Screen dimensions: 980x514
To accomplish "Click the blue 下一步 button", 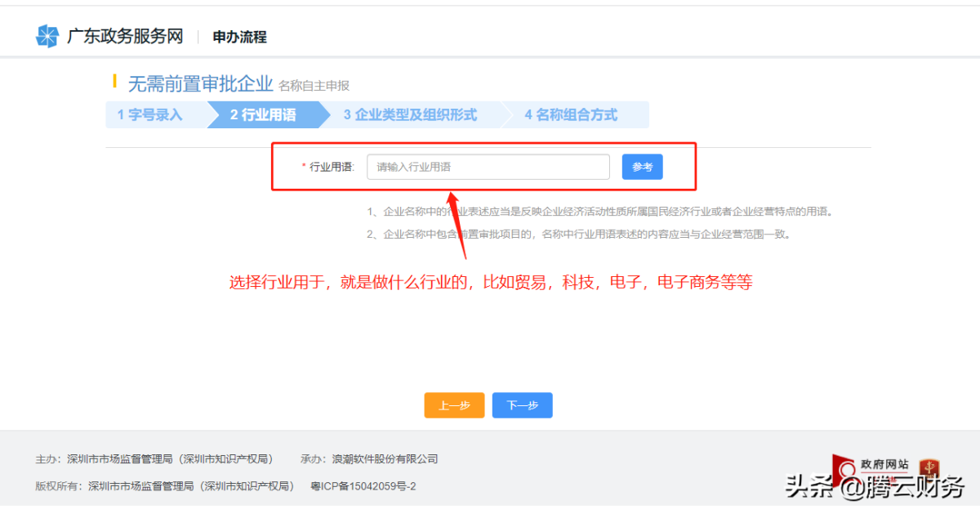I will coord(522,405).
